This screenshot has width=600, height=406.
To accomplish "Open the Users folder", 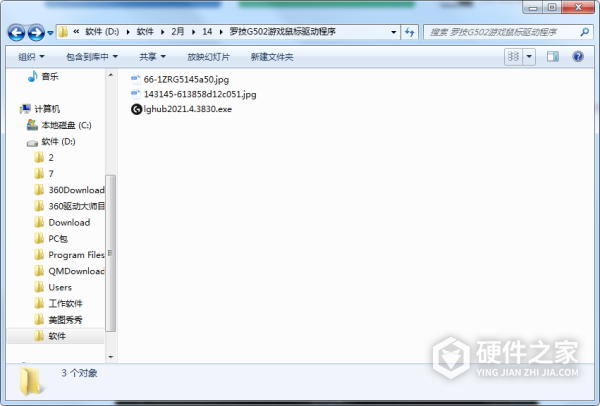I will tap(60, 287).
